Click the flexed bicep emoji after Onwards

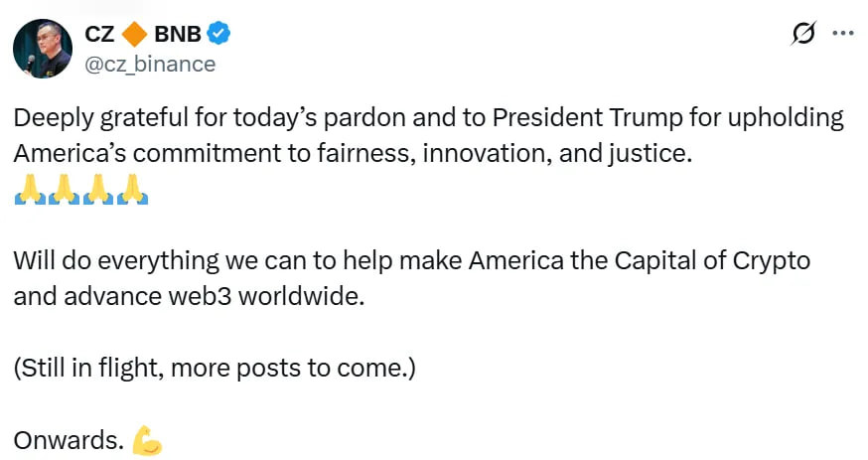[147, 440]
